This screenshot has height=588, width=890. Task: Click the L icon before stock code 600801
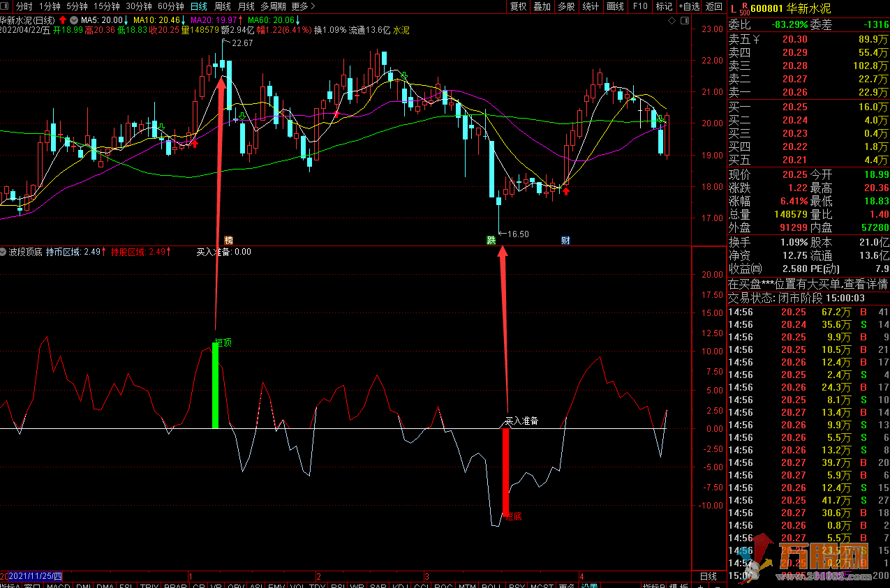click(733, 10)
